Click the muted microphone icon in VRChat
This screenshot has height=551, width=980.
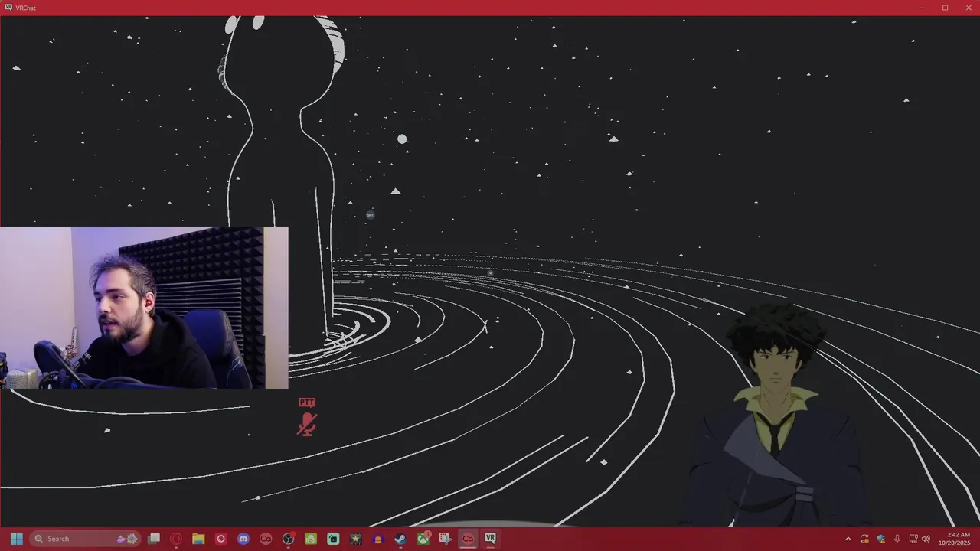click(307, 424)
